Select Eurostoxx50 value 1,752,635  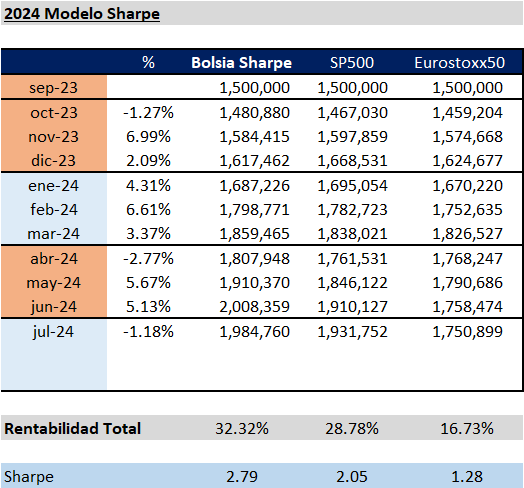(x=468, y=210)
